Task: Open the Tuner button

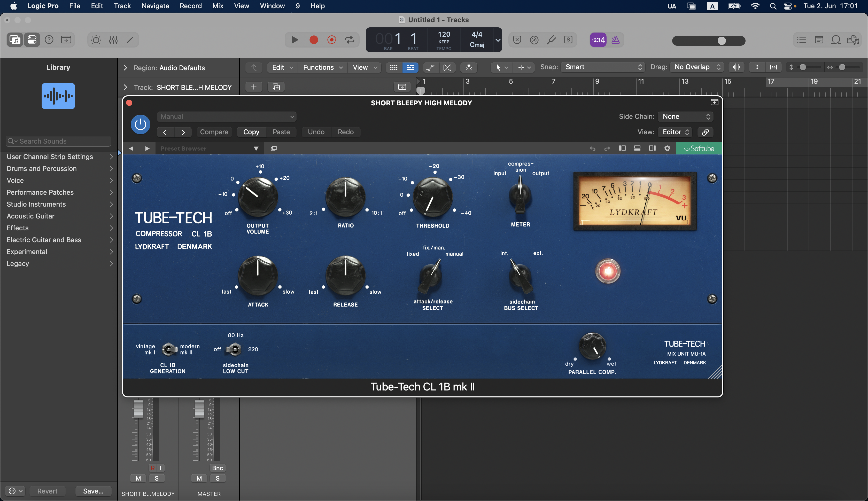Action: click(551, 40)
